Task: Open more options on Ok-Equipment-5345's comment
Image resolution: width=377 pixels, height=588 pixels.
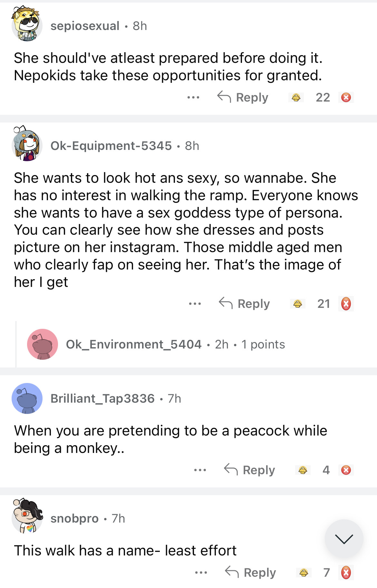Action: click(195, 304)
